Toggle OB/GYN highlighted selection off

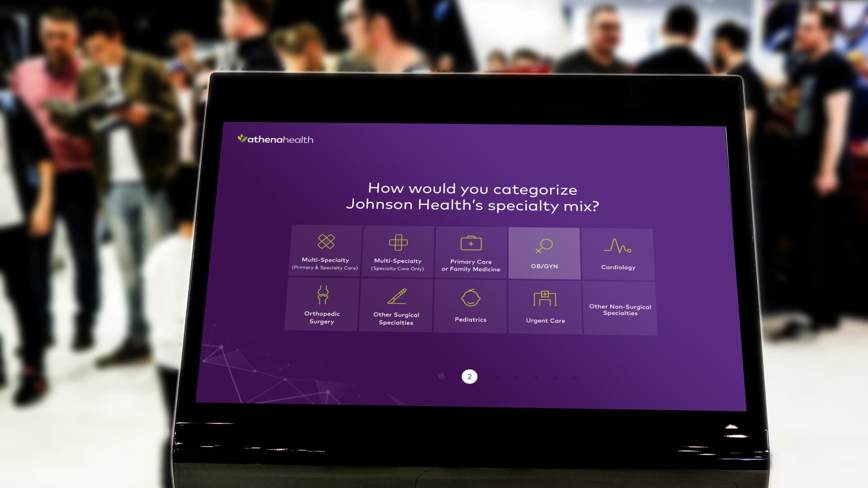coord(544,251)
